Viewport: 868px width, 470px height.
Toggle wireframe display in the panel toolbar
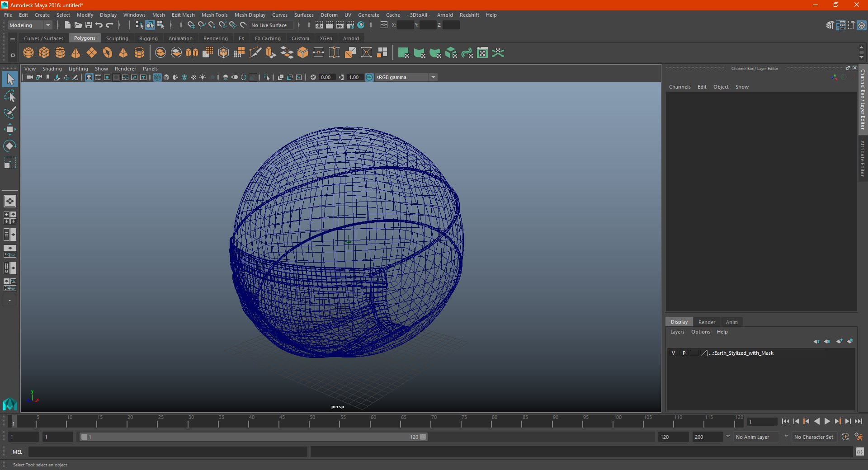(157, 77)
